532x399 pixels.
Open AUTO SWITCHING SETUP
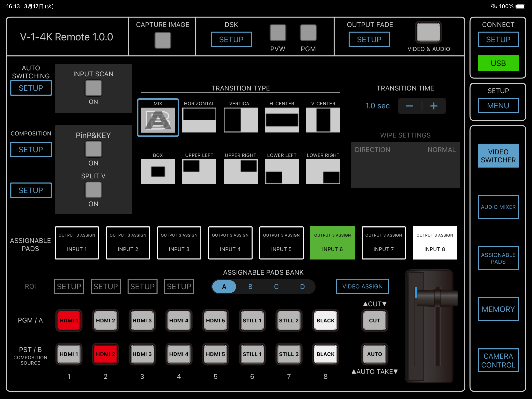31,88
